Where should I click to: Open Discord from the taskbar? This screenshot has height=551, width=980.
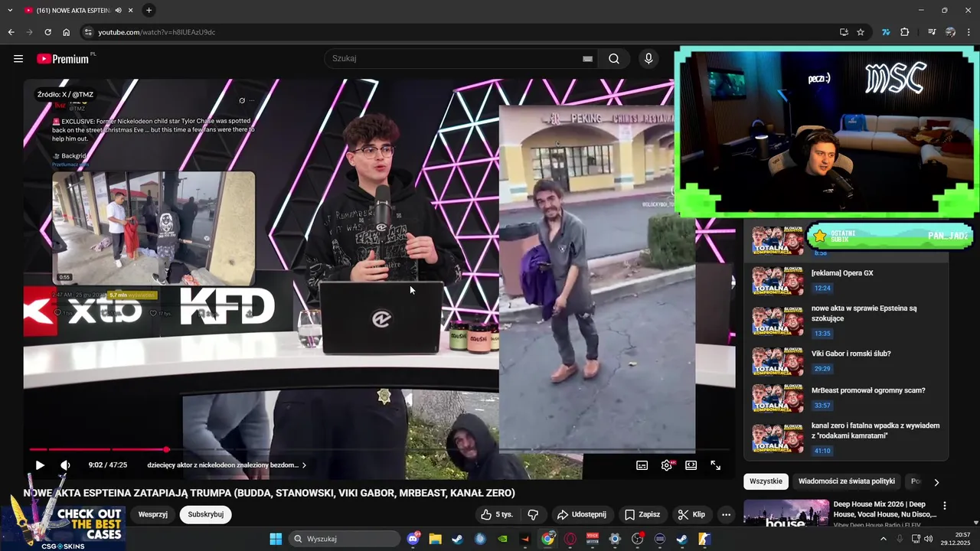[414, 539]
